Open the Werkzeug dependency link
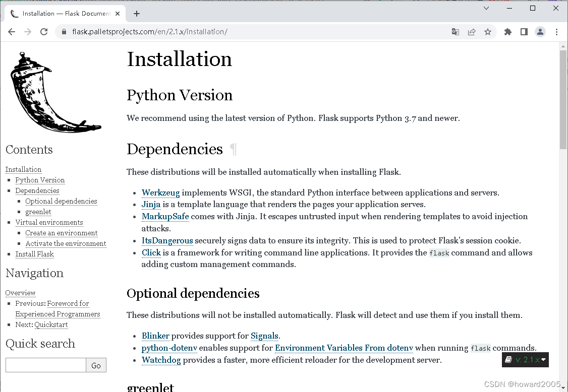 pyautogui.click(x=160, y=192)
